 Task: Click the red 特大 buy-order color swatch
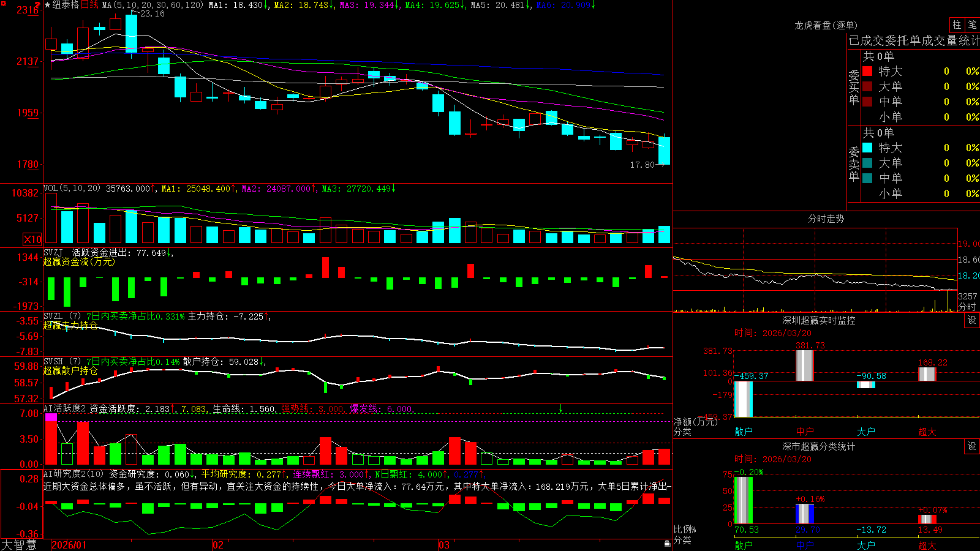[867, 71]
